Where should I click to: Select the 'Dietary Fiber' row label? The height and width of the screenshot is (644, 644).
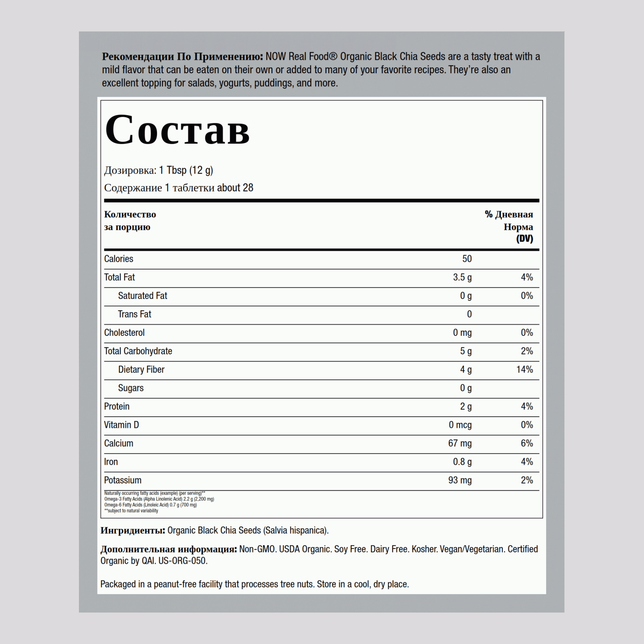click(x=141, y=369)
